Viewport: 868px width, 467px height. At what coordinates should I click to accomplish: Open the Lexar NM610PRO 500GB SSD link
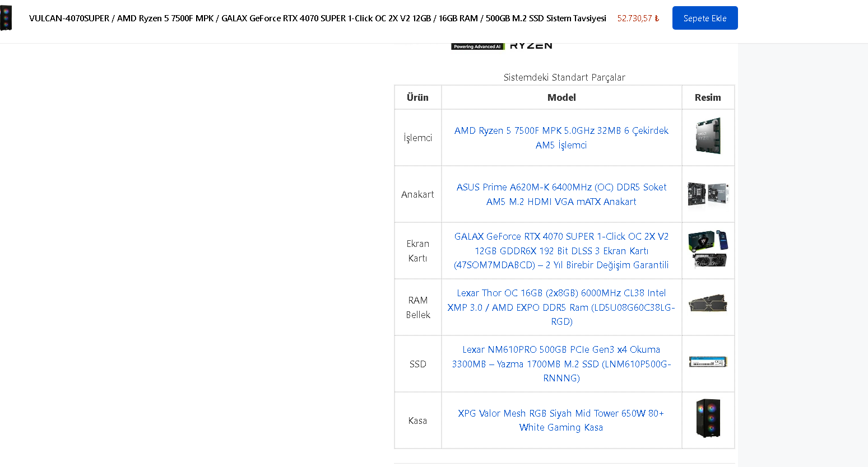[x=561, y=364]
